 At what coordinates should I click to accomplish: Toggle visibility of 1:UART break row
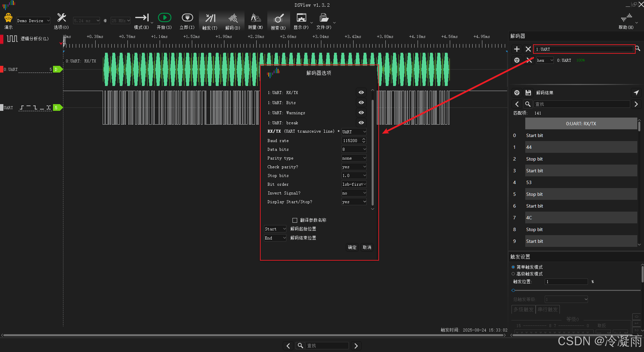[361, 123]
